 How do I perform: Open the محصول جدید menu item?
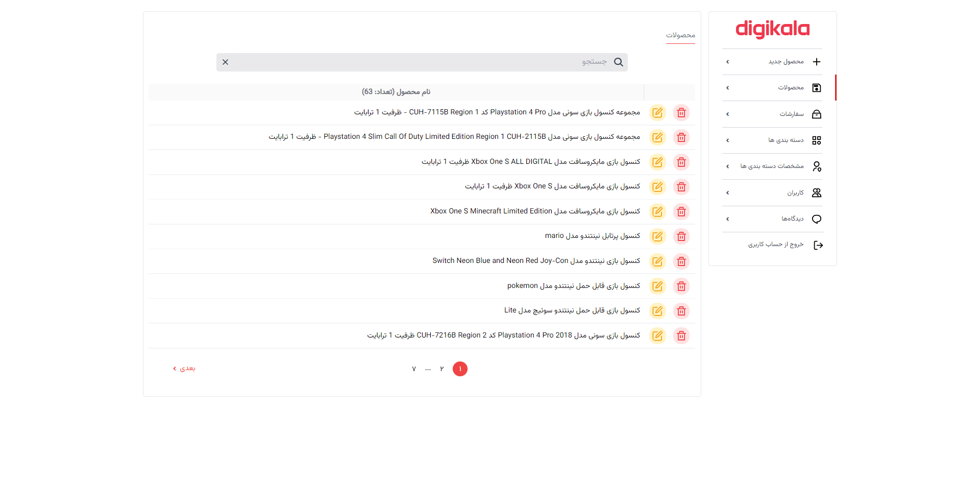point(772,62)
